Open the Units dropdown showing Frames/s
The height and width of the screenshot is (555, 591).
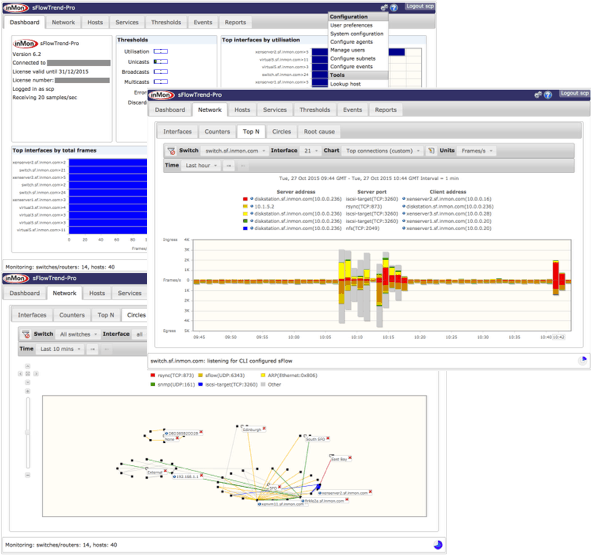click(x=476, y=151)
